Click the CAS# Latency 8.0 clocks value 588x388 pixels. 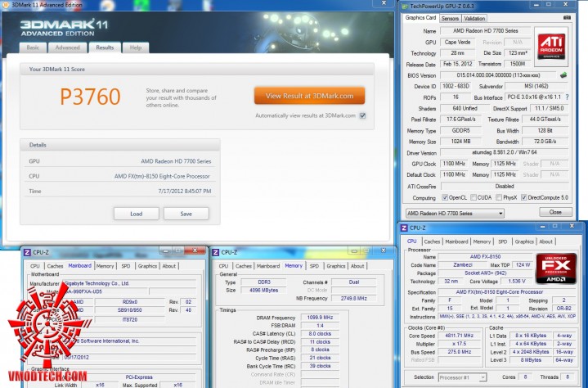[x=320, y=334]
